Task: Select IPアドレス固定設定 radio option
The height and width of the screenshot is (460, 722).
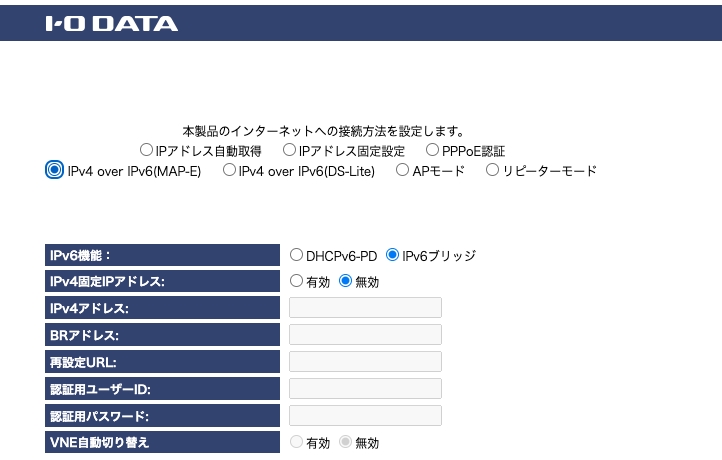Action: point(289,150)
